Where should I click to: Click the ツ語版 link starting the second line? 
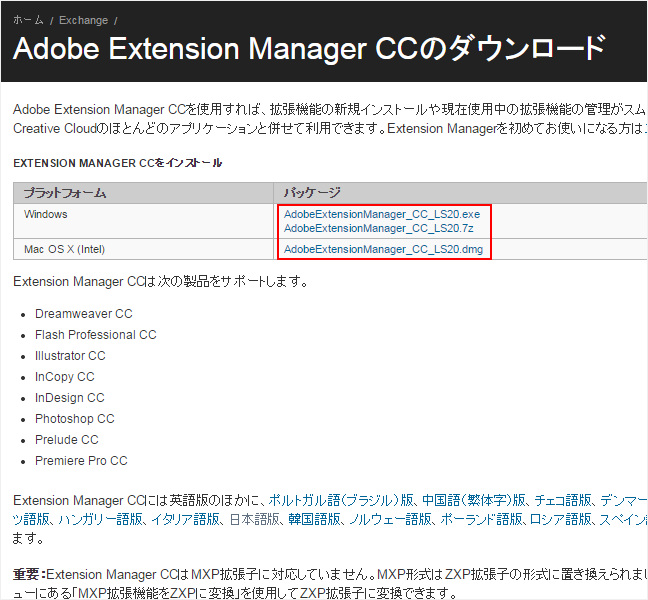(33, 519)
